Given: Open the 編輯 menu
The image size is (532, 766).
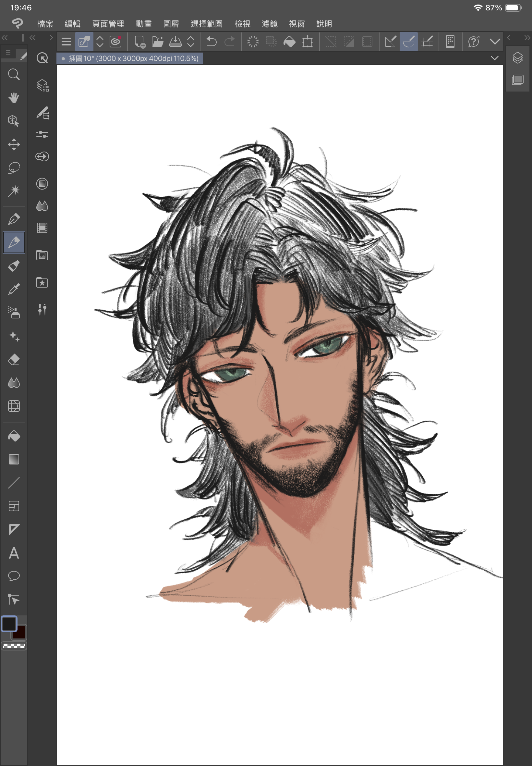Looking at the screenshot, I should (73, 24).
